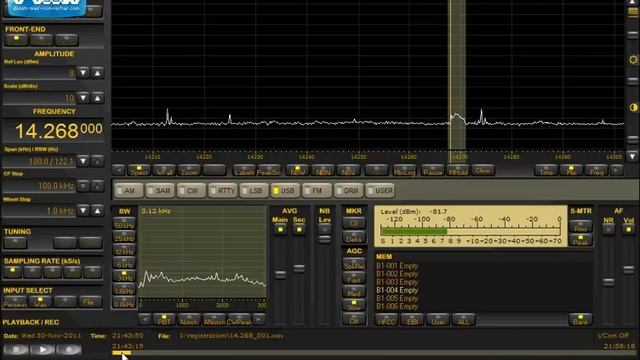Image resolution: width=640 pixels, height=360 pixels.
Task: Set bandwidth to 0.8 kHz
Action: pos(124,302)
